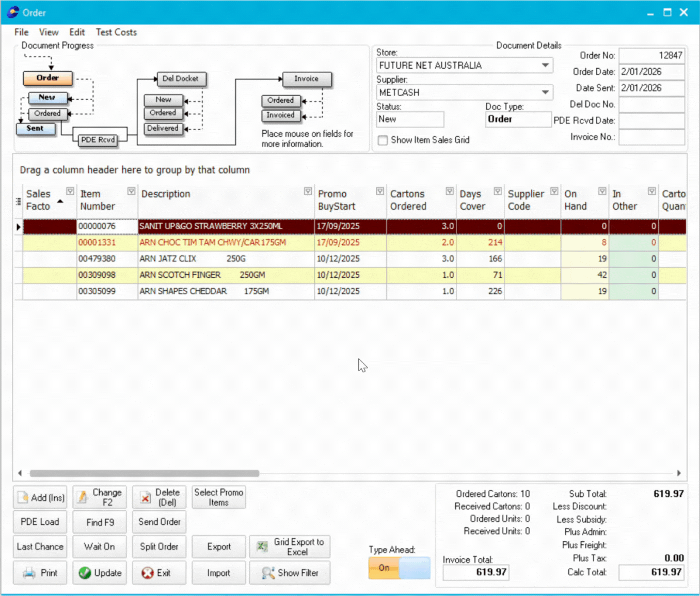The height and width of the screenshot is (596, 700).
Task: Click the Invoice Total input field
Action: point(475,572)
